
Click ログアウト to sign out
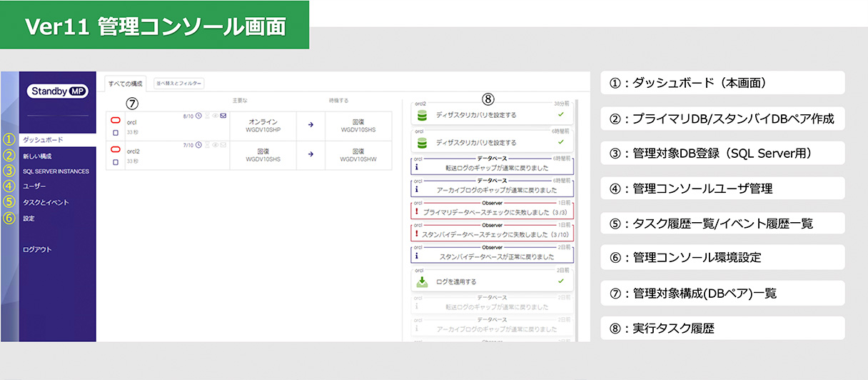coord(37,249)
